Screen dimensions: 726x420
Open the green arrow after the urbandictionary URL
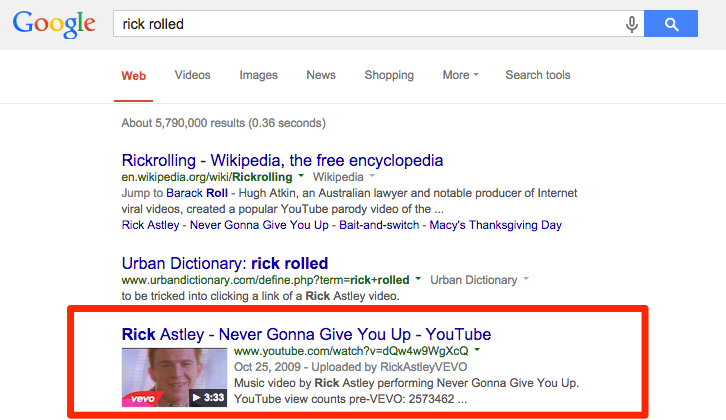coord(418,279)
